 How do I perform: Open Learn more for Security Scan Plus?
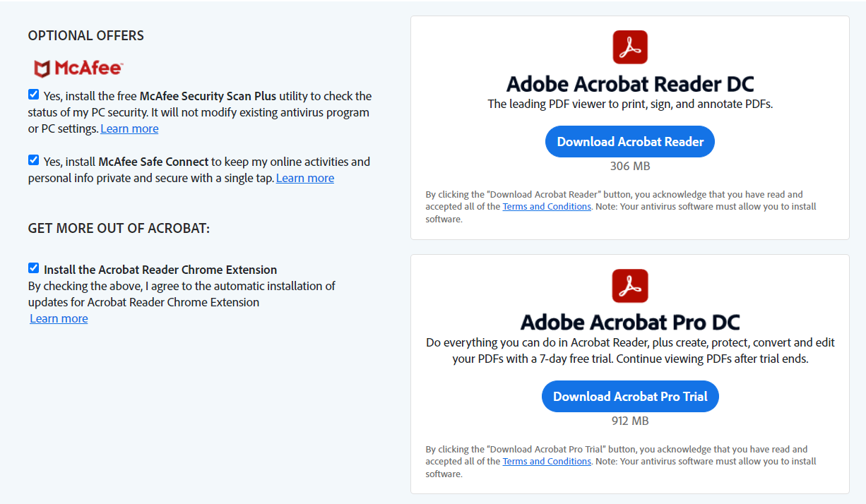click(129, 128)
